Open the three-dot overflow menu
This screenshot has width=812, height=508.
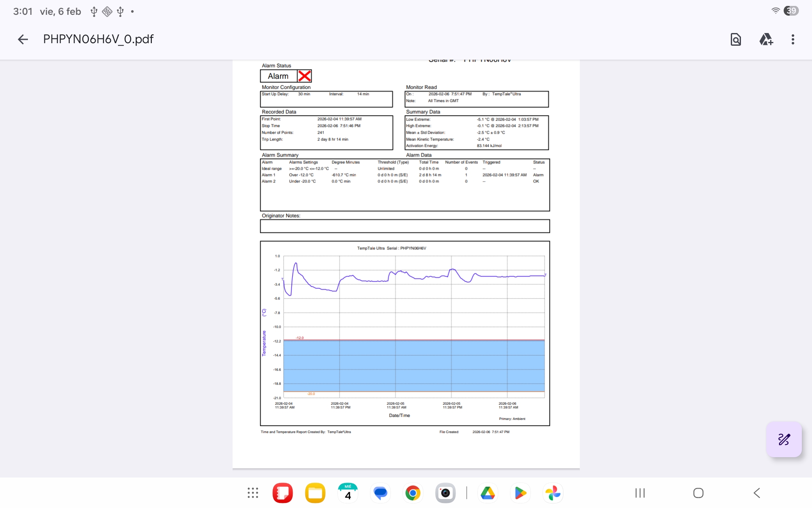point(793,39)
